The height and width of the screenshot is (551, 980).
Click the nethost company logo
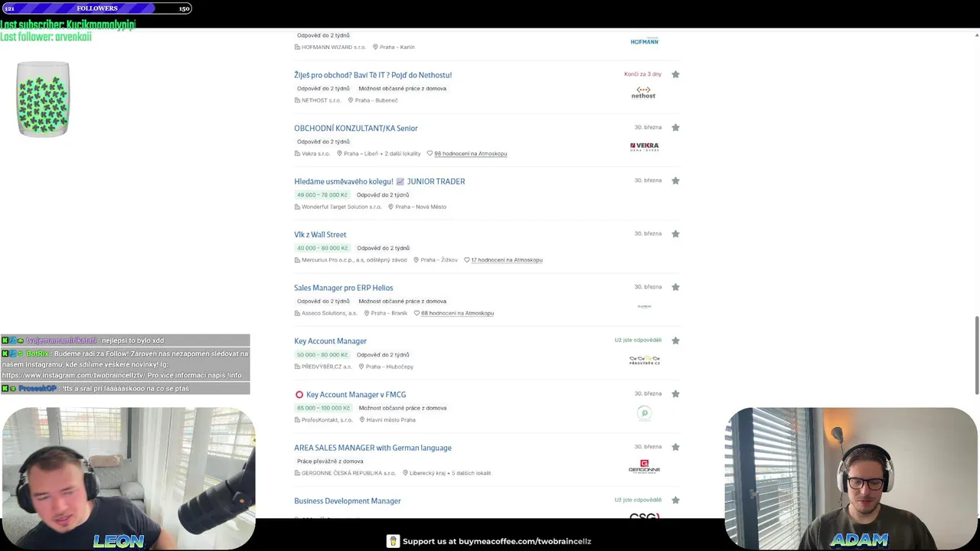tap(643, 93)
